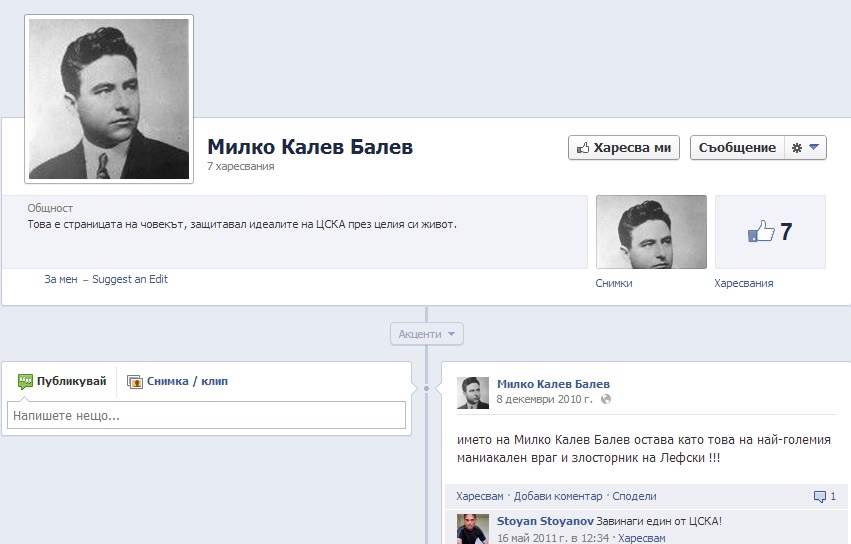The width and height of the screenshot is (851, 544).
Task: Open the Съобщение message button
Action: point(737,148)
